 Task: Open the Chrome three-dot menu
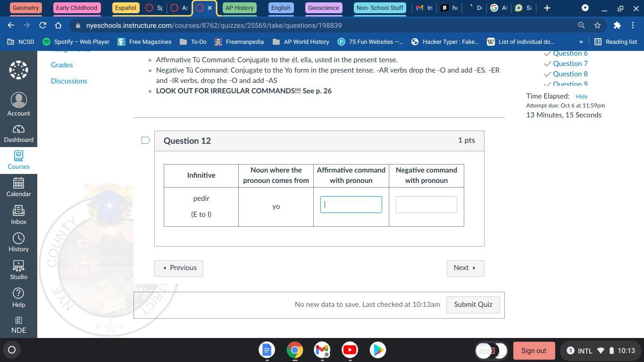tap(633, 25)
